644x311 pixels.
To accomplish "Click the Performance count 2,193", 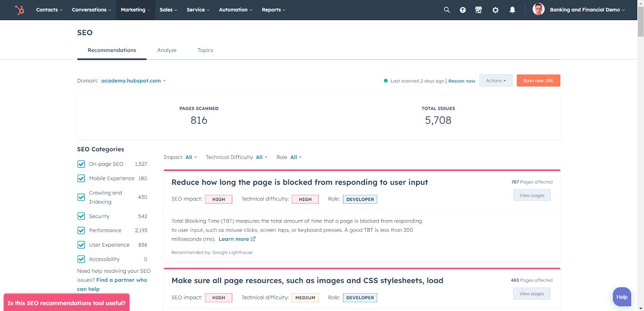I will [141, 231].
